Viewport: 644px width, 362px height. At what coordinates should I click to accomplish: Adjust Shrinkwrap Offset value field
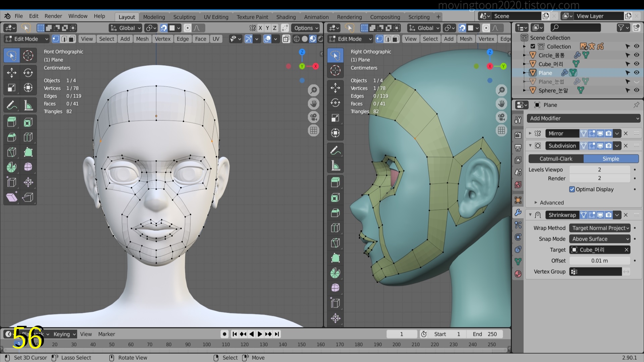point(600,261)
